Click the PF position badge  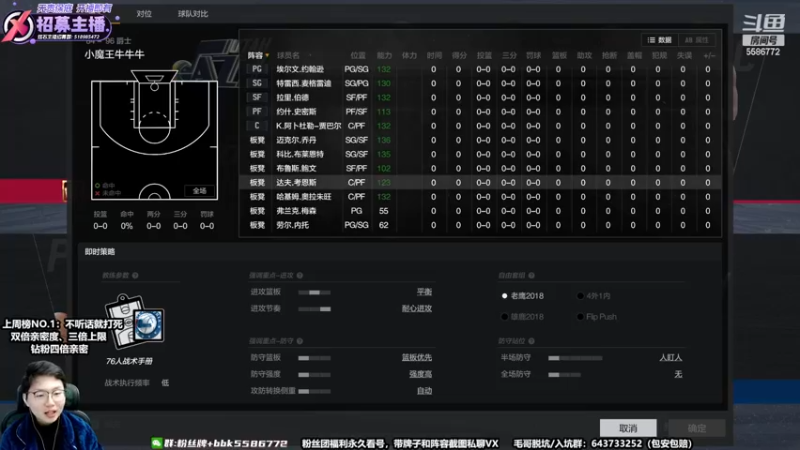coord(257,111)
